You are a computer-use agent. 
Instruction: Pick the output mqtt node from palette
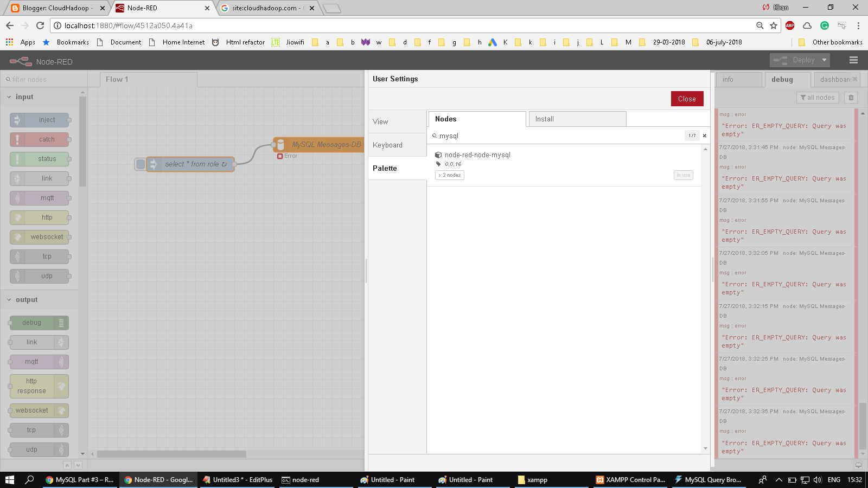39,362
